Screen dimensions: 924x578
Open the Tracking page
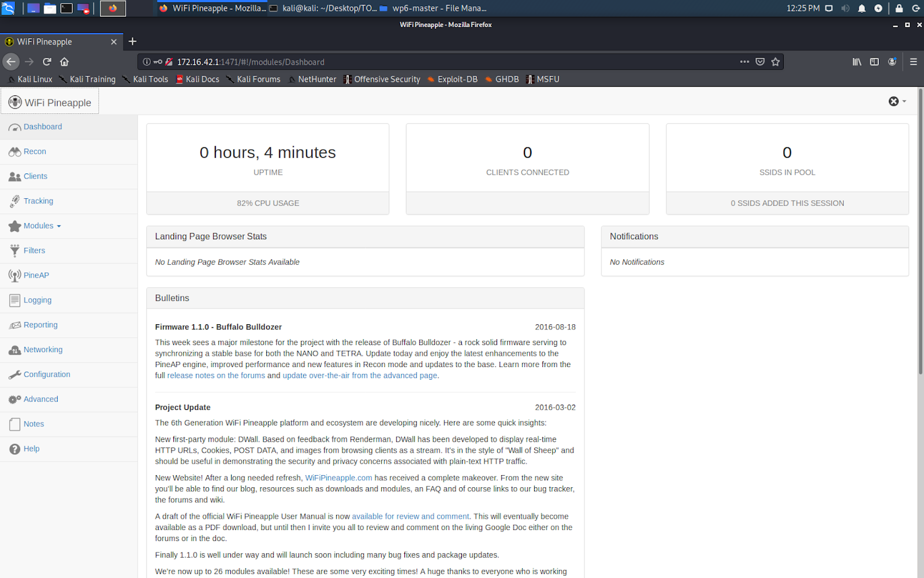69,202
